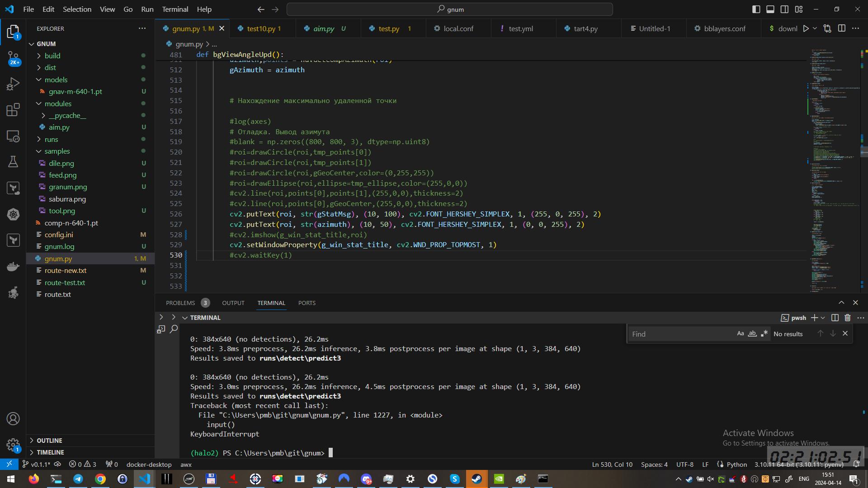The height and width of the screenshot is (488, 868).
Task: Open editor More Actions ellipsis
Action: coord(855,28)
